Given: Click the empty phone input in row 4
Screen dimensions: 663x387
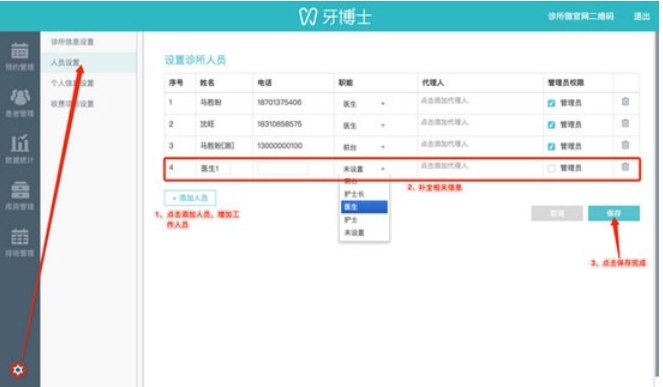Looking at the screenshot, I should [282, 168].
